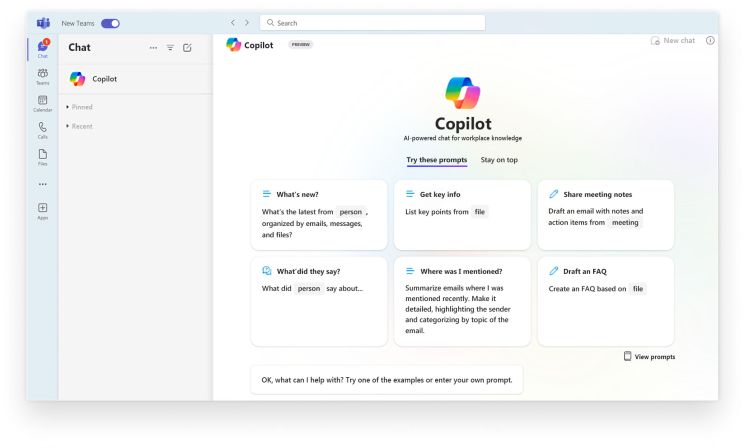
Task: Click file placeholder in Draft an FAQ
Action: pyautogui.click(x=638, y=289)
